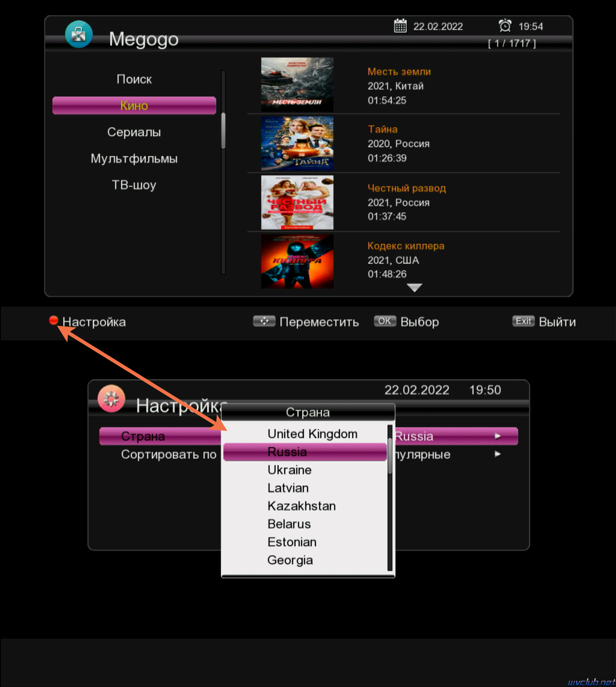Click the Месть земли movie title
The image size is (616, 687).
point(399,72)
